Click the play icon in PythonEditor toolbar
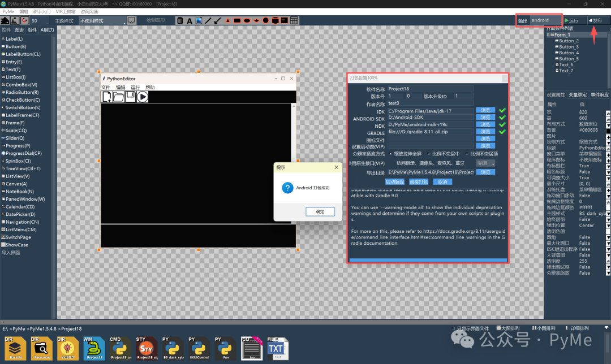 [143, 97]
